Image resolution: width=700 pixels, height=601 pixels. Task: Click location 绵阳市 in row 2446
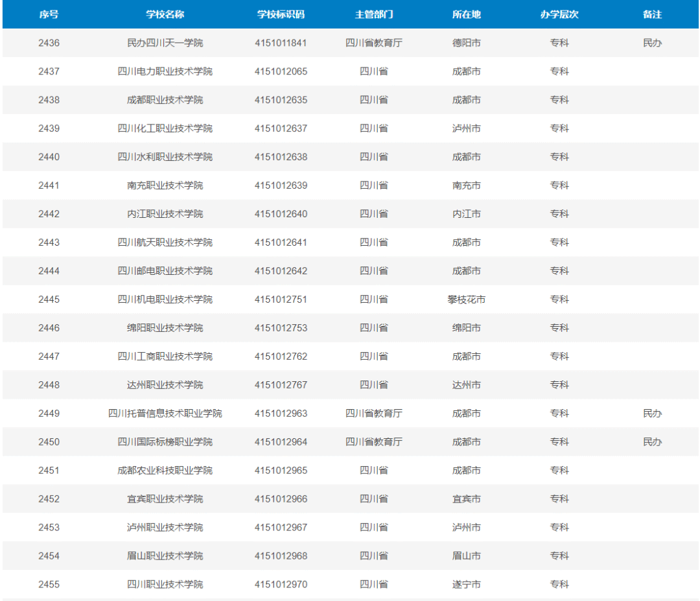pos(467,328)
